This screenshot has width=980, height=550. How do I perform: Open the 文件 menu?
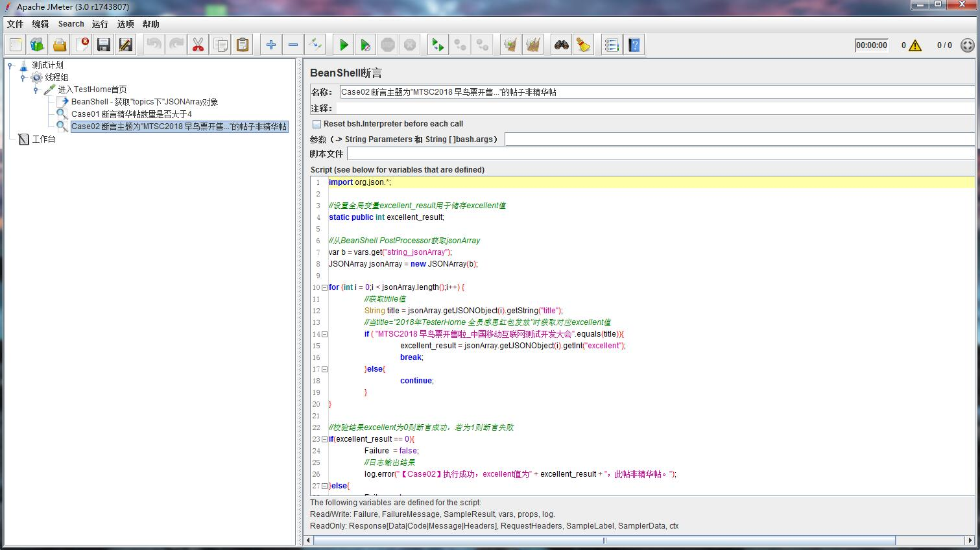click(15, 24)
